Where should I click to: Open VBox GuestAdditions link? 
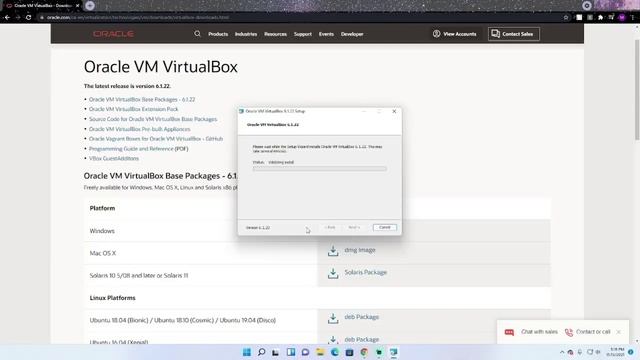[x=114, y=158]
